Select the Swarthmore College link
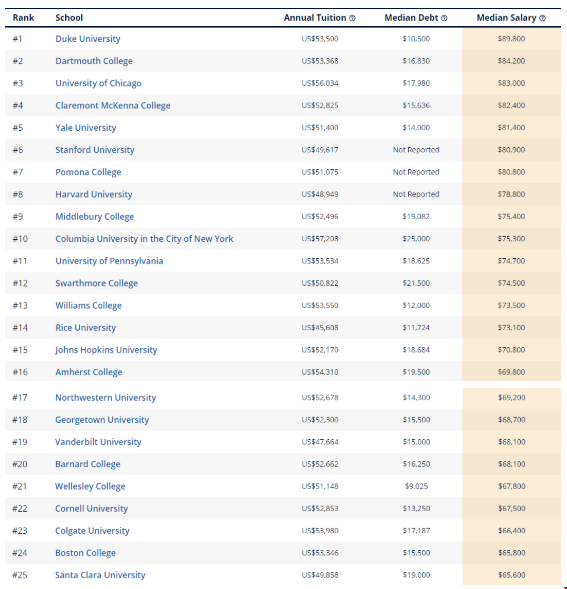This screenshot has height=589, width=567. pyautogui.click(x=97, y=283)
